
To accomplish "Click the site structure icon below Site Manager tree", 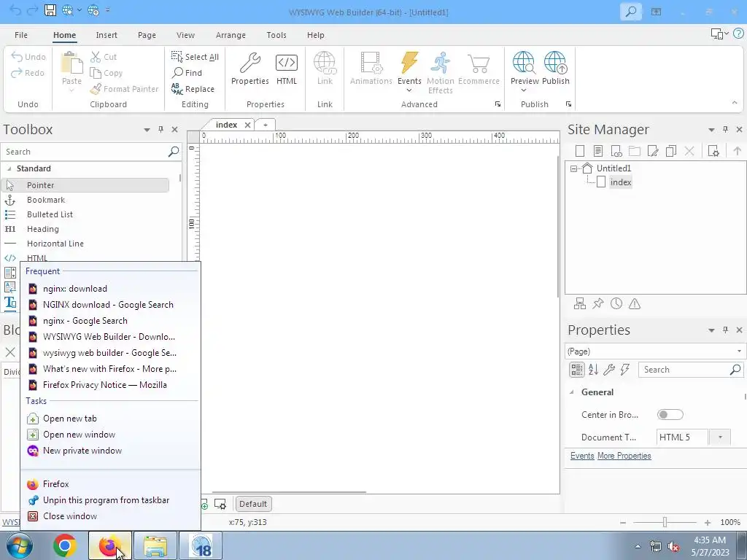I will [580, 304].
